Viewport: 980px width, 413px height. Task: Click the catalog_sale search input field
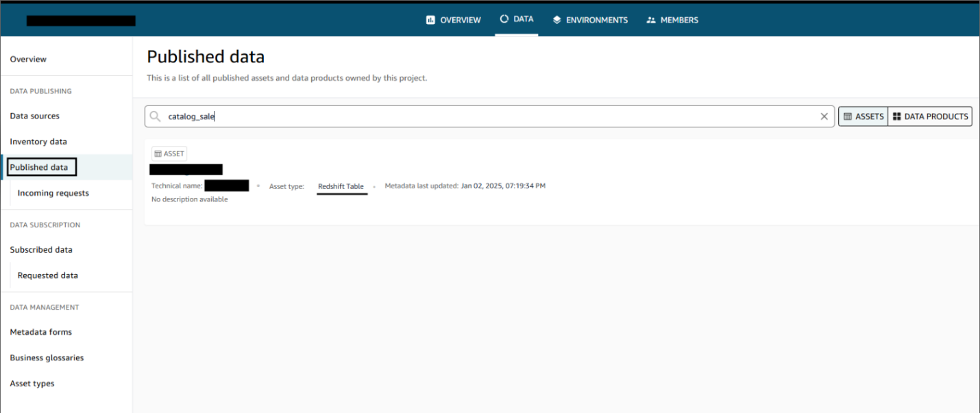point(480,116)
